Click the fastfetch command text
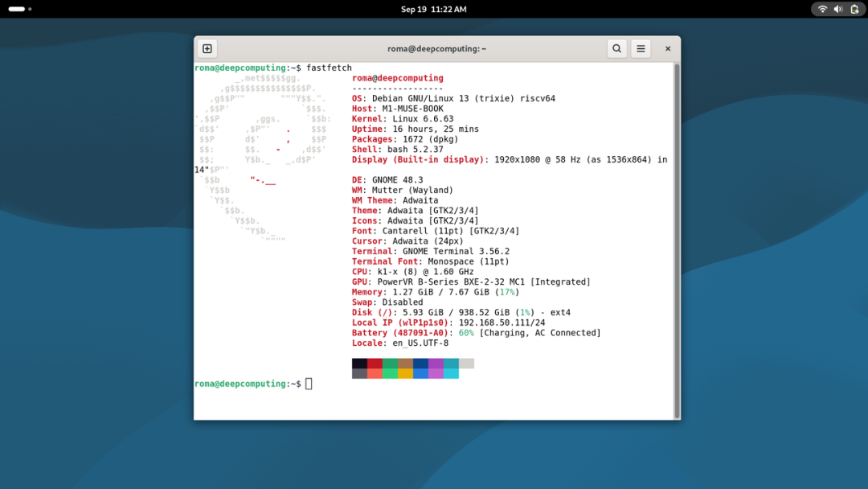Screen dimensions: 868x489 tap(329, 68)
